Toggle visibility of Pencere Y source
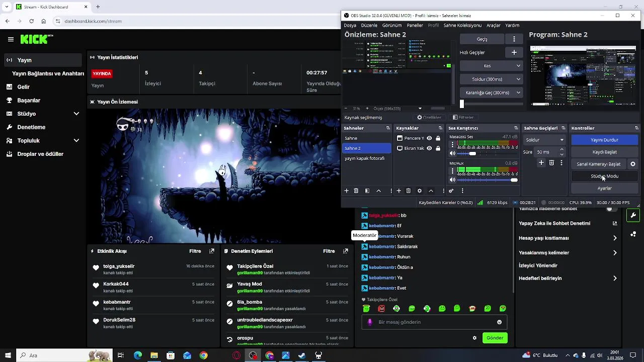The image size is (644, 362). (429, 138)
